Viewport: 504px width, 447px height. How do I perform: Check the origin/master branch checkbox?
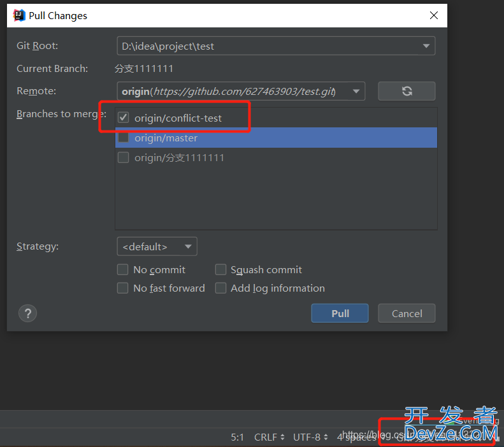coord(123,138)
